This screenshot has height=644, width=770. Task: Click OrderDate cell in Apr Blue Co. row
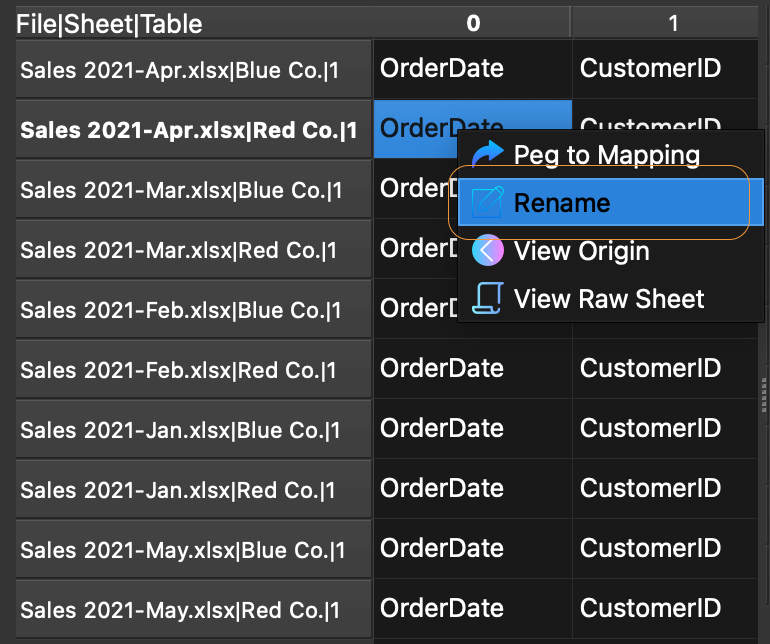pyautogui.click(x=472, y=69)
